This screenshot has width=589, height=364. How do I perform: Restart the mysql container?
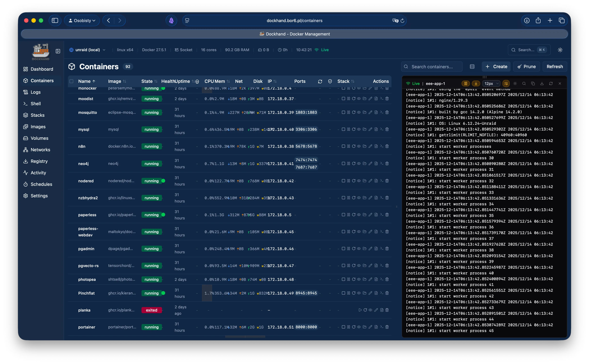click(354, 129)
